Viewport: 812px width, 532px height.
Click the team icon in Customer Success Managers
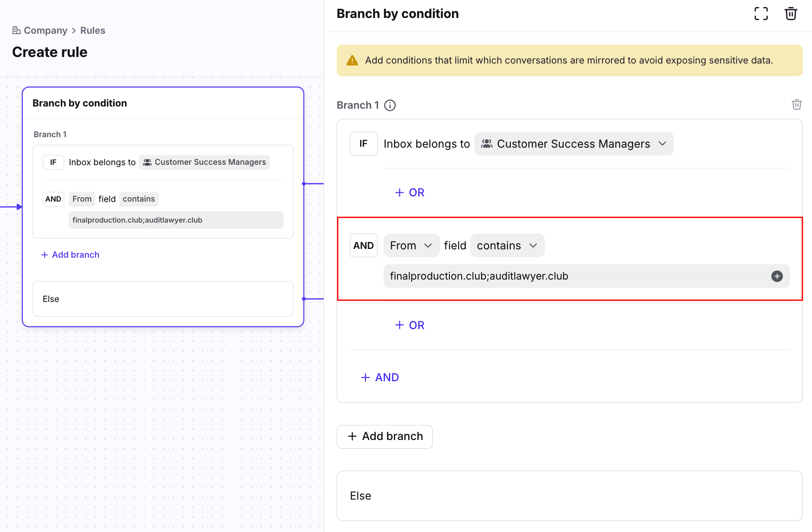(487, 144)
